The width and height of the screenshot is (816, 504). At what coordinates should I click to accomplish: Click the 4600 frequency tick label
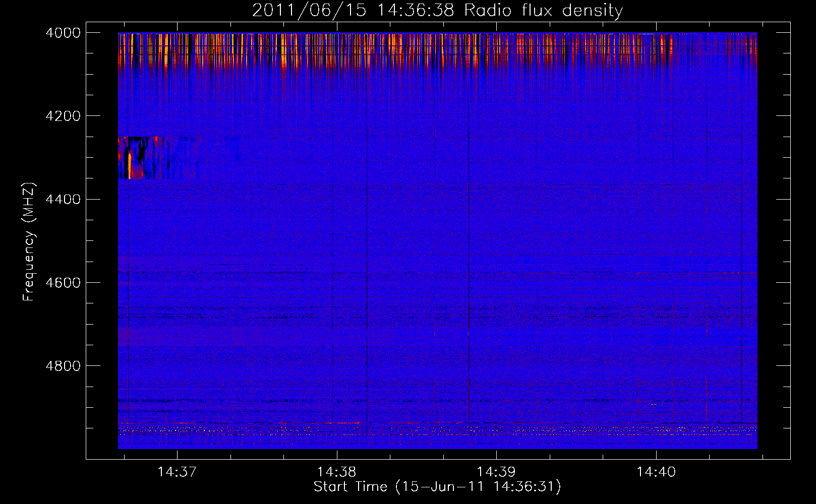[x=63, y=283]
